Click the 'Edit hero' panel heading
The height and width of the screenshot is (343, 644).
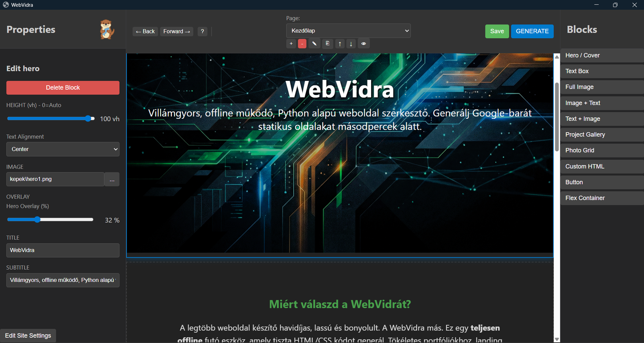(23, 68)
